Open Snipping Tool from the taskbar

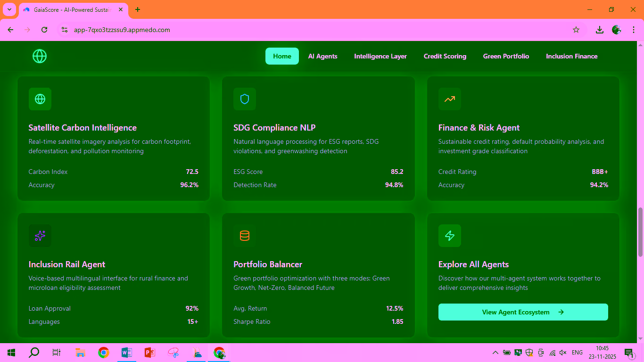(x=174, y=353)
